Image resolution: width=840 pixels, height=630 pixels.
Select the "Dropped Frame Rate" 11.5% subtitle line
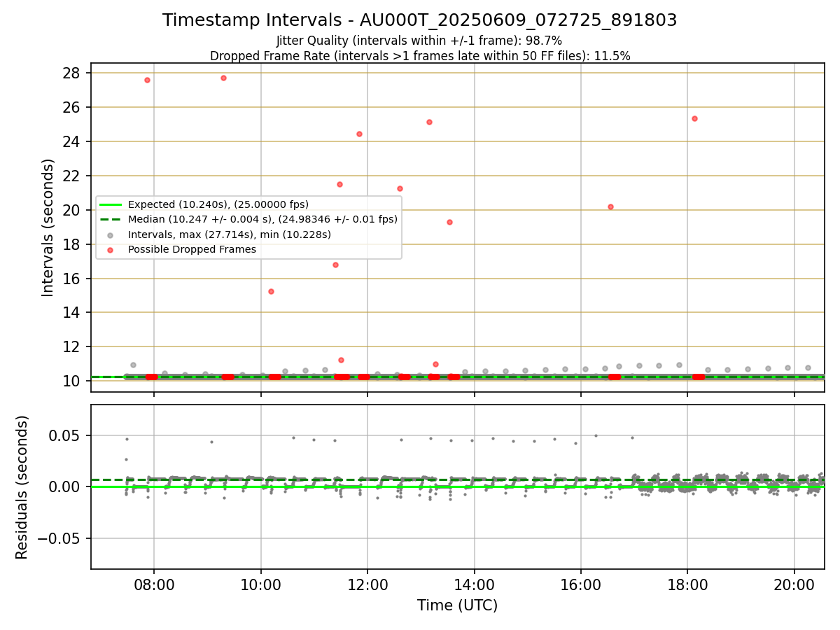tap(420, 56)
